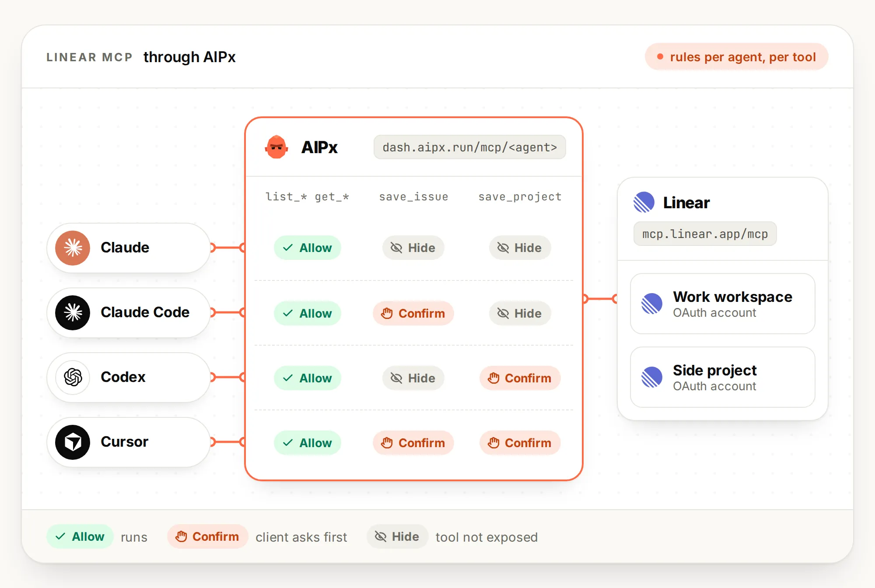Click the 'tool not exposed' legend text
The height and width of the screenshot is (588, 875).
click(486, 537)
